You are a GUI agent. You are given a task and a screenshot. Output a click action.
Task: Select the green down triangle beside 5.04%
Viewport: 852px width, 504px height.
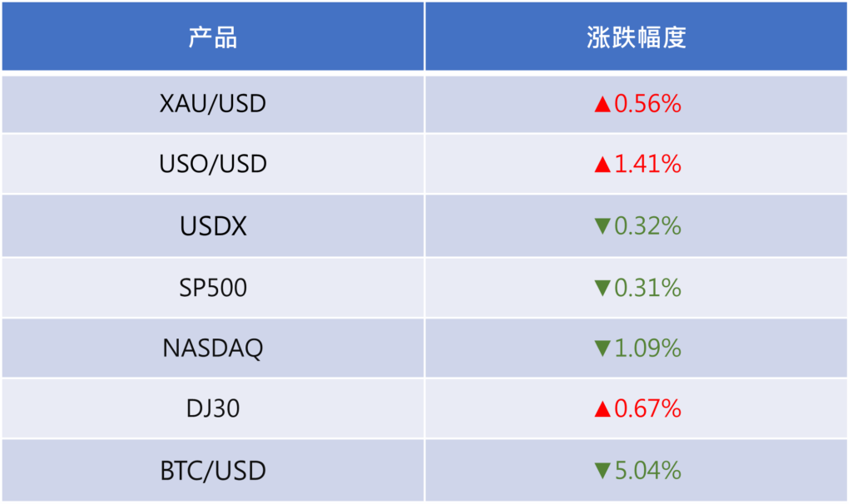click(602, 472)
